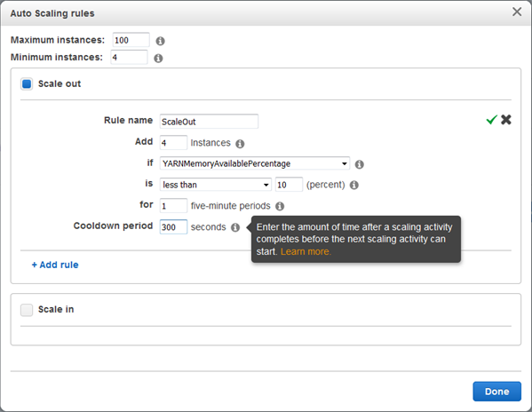The height and width of the screenshot is (412, 532).
Task: Click info icon beside Cooldown seconds
Action: [x=235, y=227]
